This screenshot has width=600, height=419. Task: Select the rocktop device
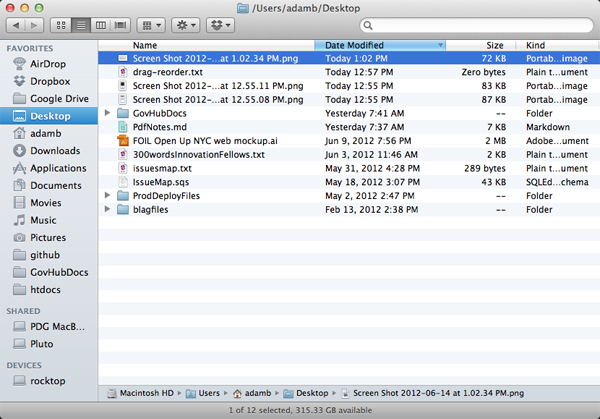49,381
